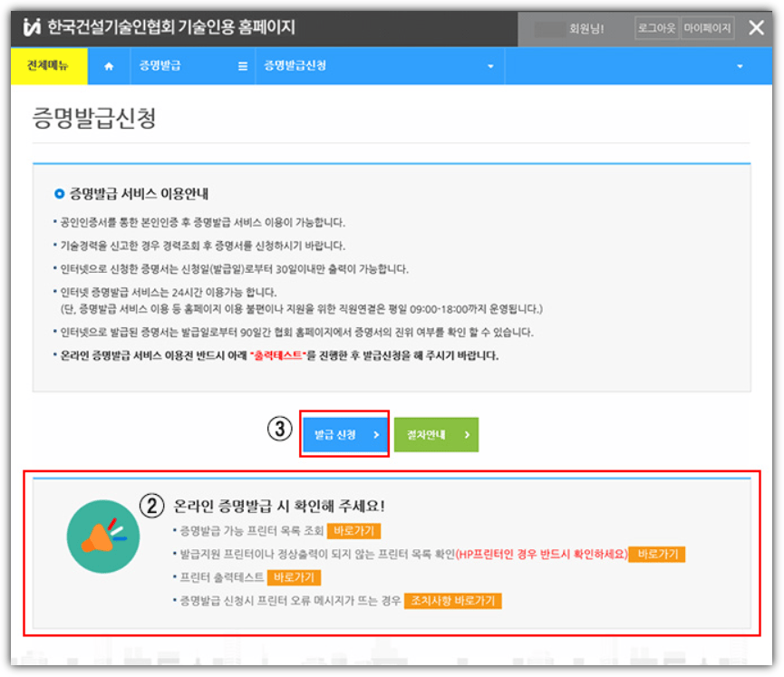Screen dimensions: 784x677
Task: Click the 증명발급 서비스 이용안내 heading
Action: coord(139,194)
